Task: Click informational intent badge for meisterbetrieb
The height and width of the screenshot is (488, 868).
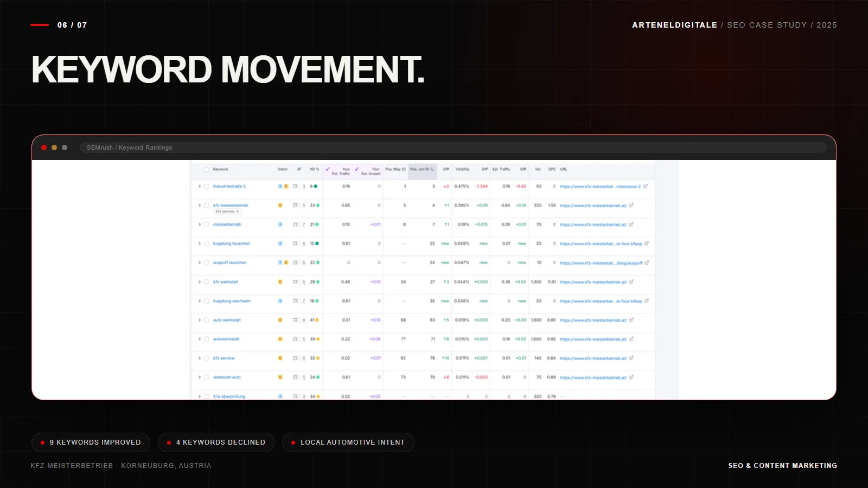Action: (280, 224)
